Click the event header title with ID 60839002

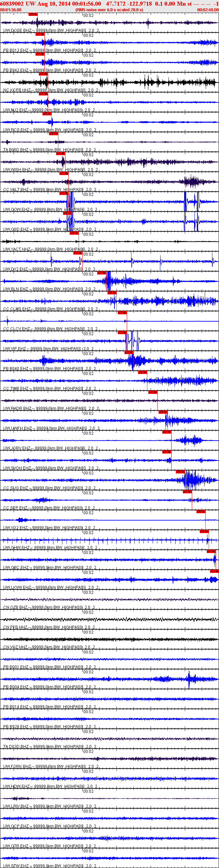click(x=109, y=3)
